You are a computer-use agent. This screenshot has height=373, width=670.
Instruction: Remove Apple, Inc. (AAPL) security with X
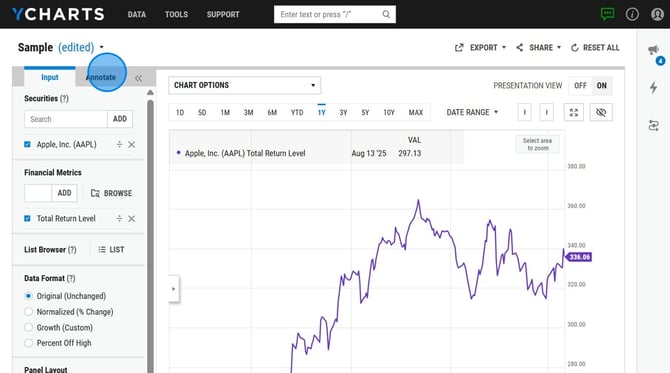tap(132, 144)
